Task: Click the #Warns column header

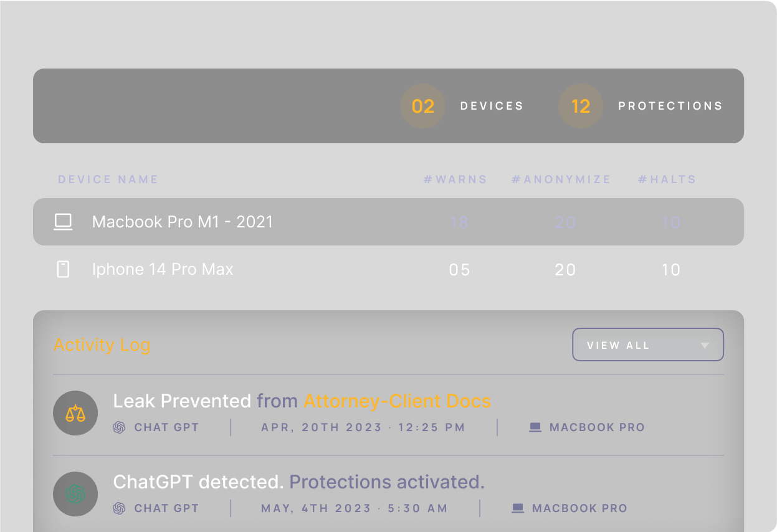Action: coord(455,179)
